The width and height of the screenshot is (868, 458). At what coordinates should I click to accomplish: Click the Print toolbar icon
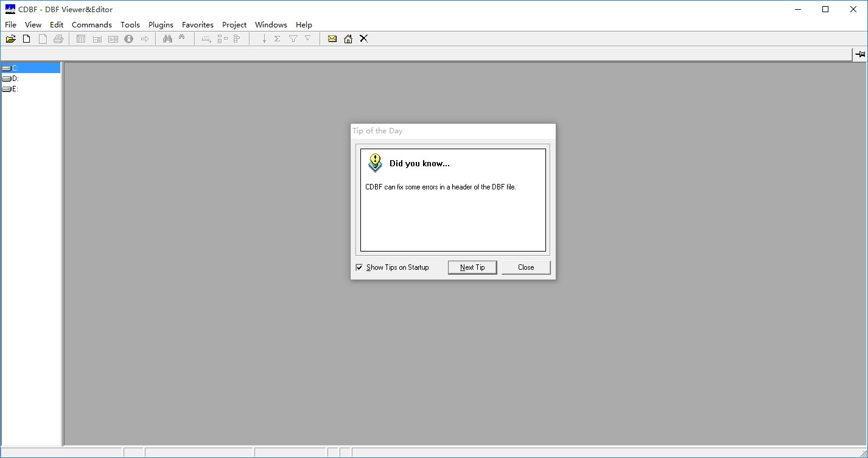pos(58,38)
